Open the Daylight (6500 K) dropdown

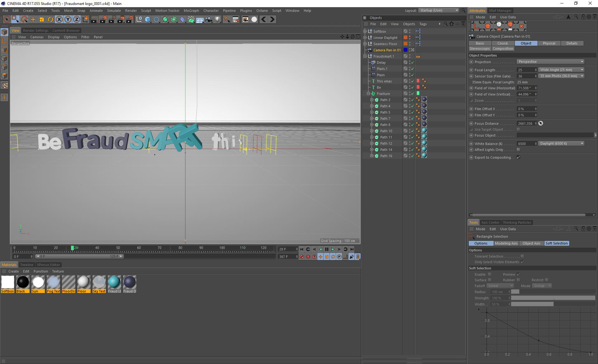click(561, 143)
